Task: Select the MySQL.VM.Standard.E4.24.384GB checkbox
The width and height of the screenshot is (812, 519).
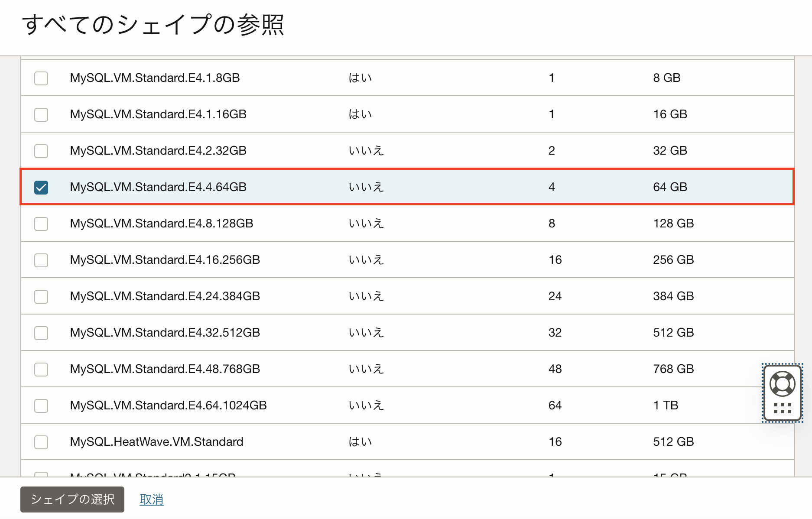Action: [41, 297]
